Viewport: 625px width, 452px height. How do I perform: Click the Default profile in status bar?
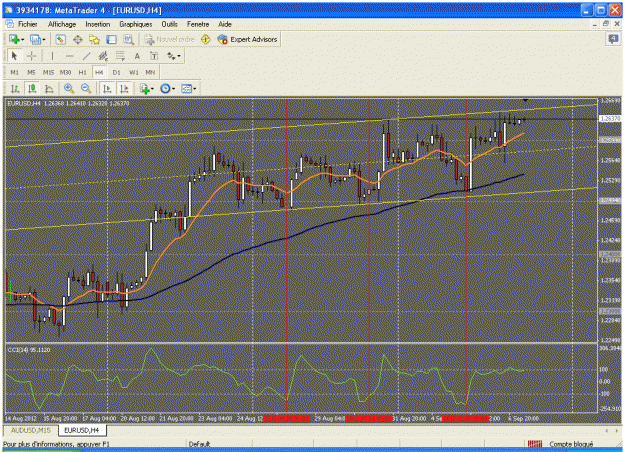(x=199, y=444)
